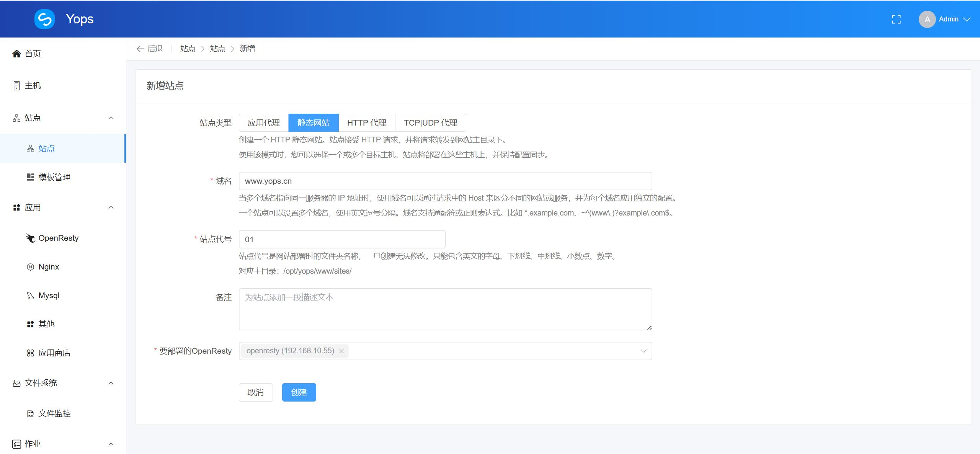The image size is (980, 454).
Task: Collapse the 应用 sidebar section
Action: 111,207
